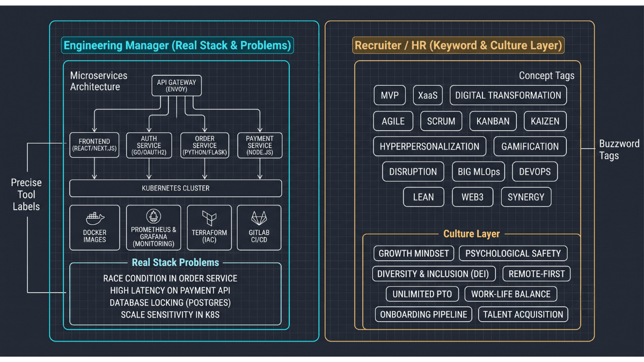This screenshot has width=644, height=362.
Task: Click the Microservices Architecture heading
Action: pos(99,81)
